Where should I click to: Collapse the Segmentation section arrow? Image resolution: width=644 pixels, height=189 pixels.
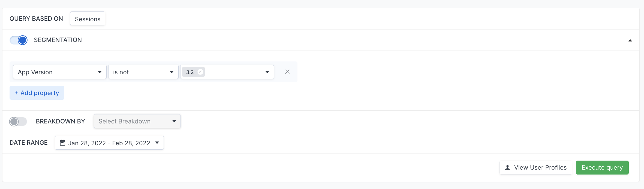630,40
